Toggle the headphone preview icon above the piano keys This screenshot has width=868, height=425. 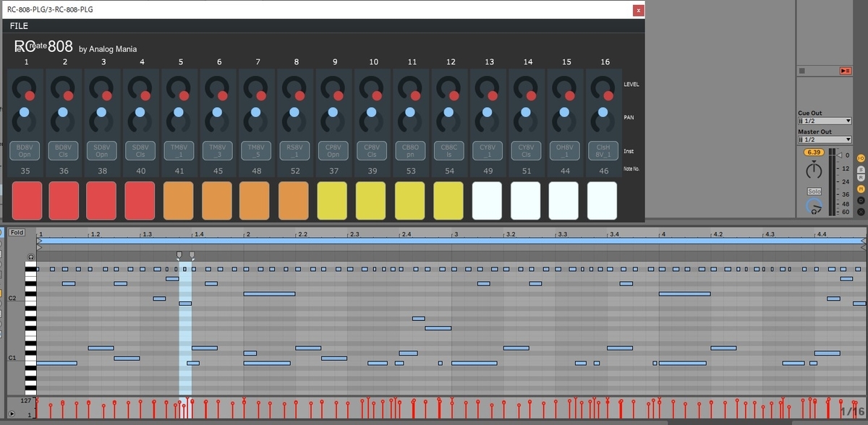pyautogui.click(x=31, y=257)
